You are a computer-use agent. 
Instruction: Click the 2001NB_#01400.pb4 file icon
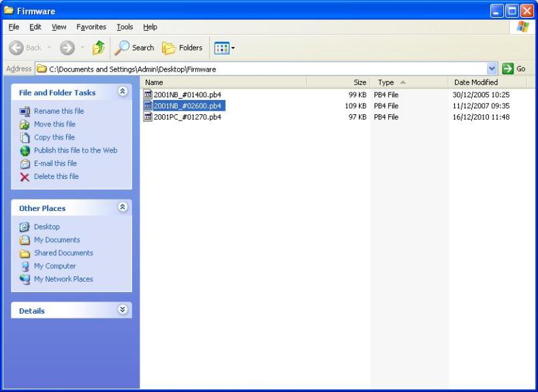coord(148,95)
